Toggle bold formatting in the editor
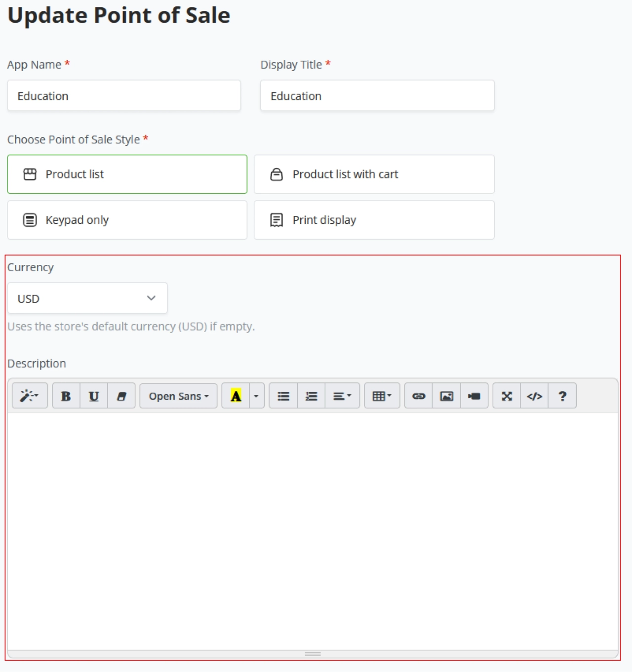 coord(66,396)
